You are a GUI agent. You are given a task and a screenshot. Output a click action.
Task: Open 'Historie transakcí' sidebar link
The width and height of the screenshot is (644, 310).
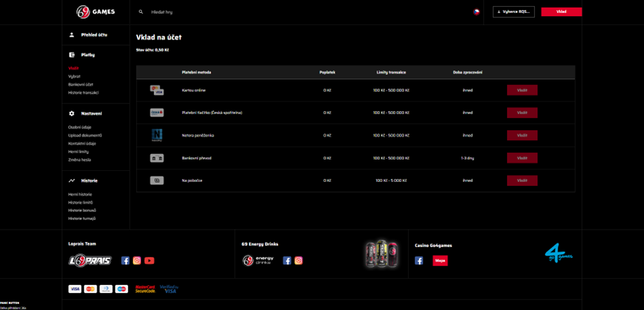(x=83, y=93)
